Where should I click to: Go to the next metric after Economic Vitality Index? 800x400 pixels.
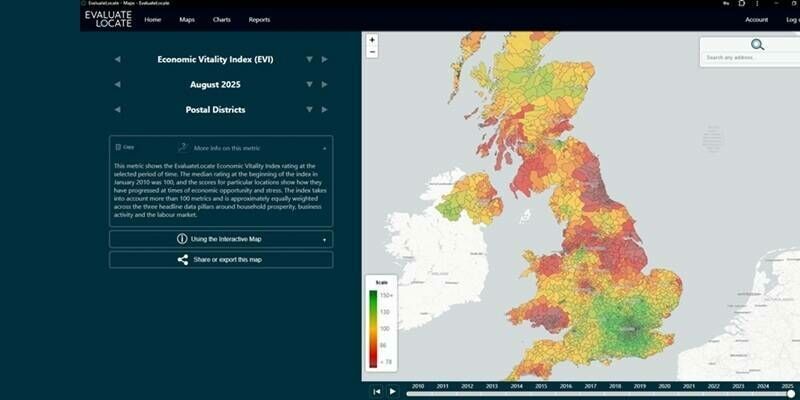(x=324, y=60)
